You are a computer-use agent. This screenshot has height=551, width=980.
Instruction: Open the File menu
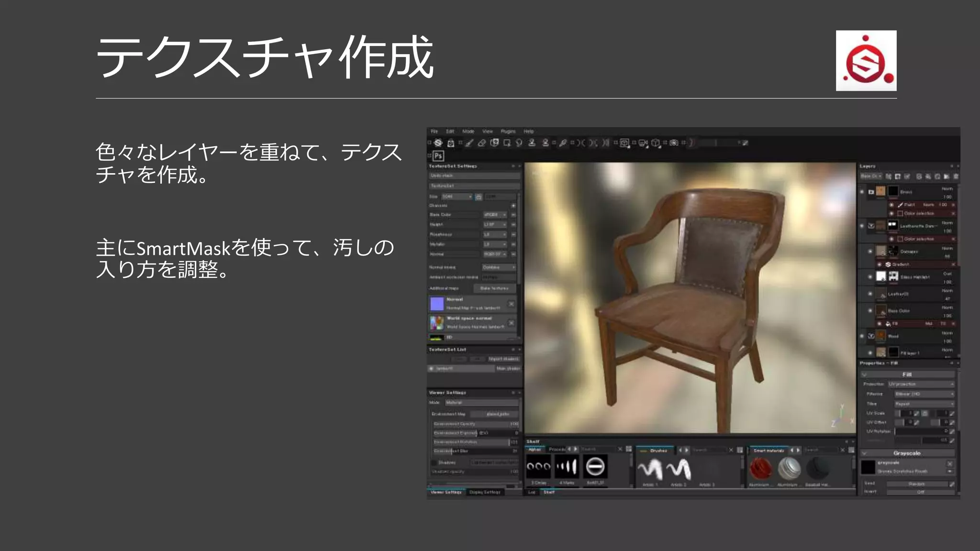[434, 131]
